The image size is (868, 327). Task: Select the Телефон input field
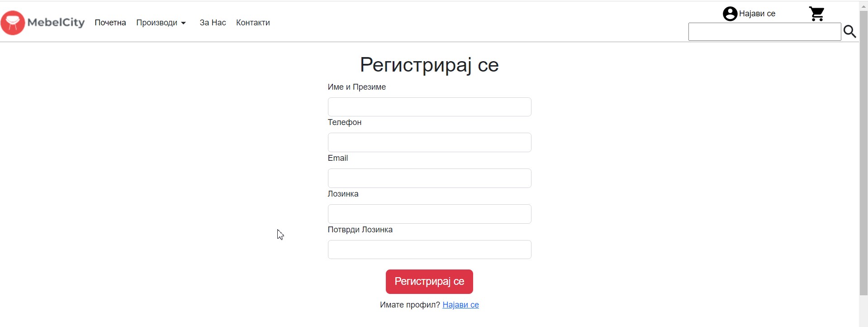point(429,142)
